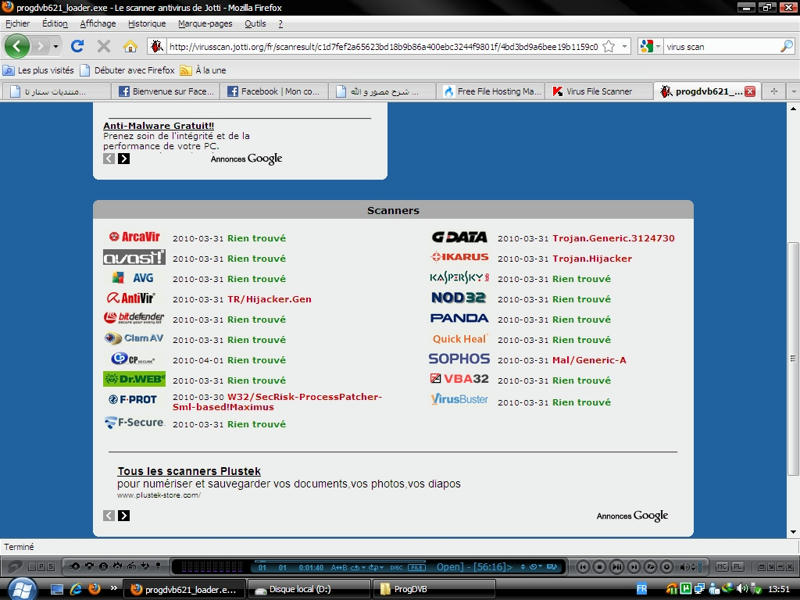This screenshot has width=800, height=600.
Task: Click the page vertical scrollbar thumb
Action: pyautogui.click(x=793, y=358)
